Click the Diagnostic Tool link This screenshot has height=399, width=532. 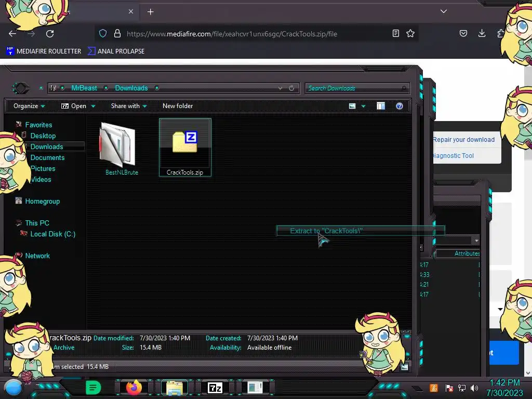tap(453, 155)
